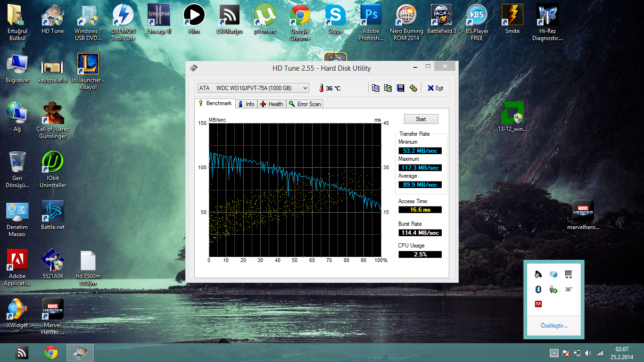Click RSS EXARadyo icon on taskbar

(22, 353)
